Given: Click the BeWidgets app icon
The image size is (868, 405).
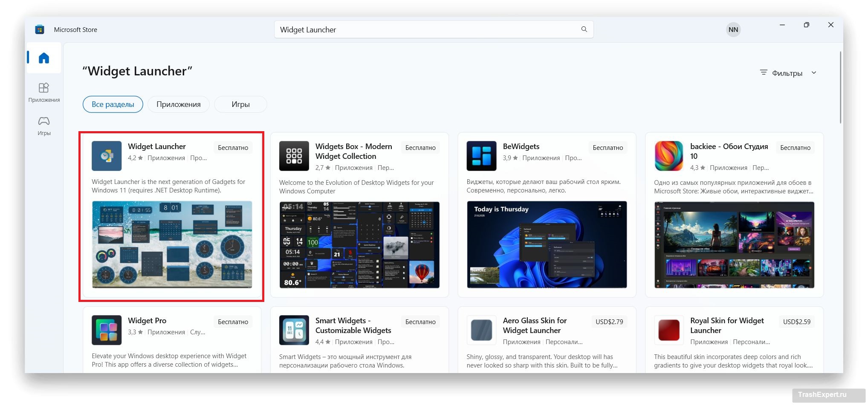Looking at the screenshot, I should (481, 156).
